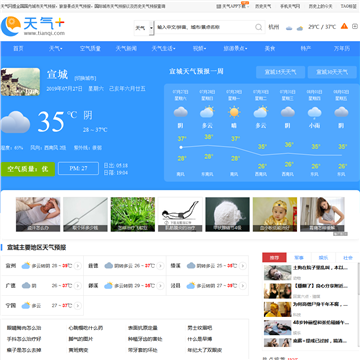The width and height of the screenshot is (360, 360).
Task: Open the arrow button in the 宁国 row
Action: (78, 306)
